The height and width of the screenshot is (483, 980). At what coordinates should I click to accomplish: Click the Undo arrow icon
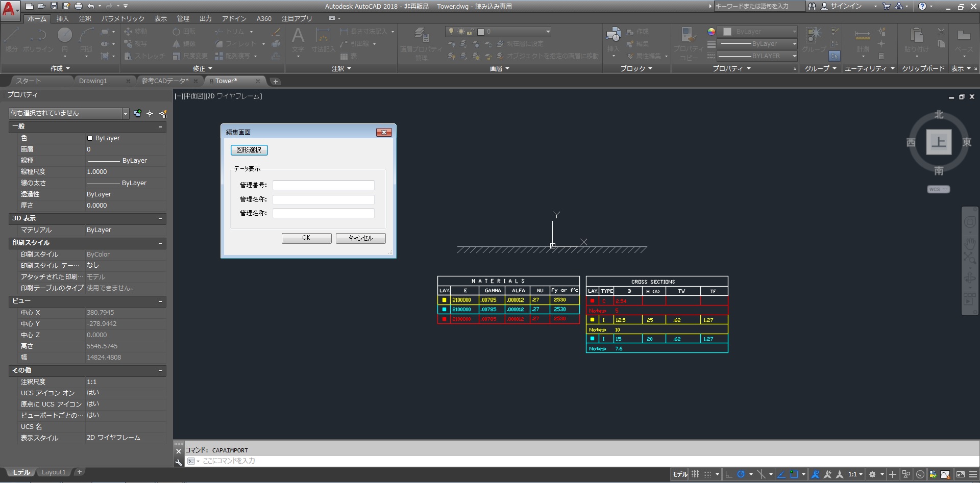(x=91, y=6)
